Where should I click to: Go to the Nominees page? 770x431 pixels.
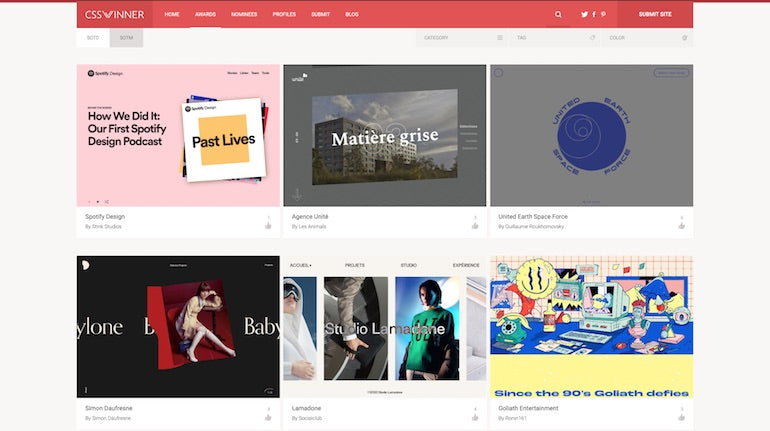tap(244, 15)
